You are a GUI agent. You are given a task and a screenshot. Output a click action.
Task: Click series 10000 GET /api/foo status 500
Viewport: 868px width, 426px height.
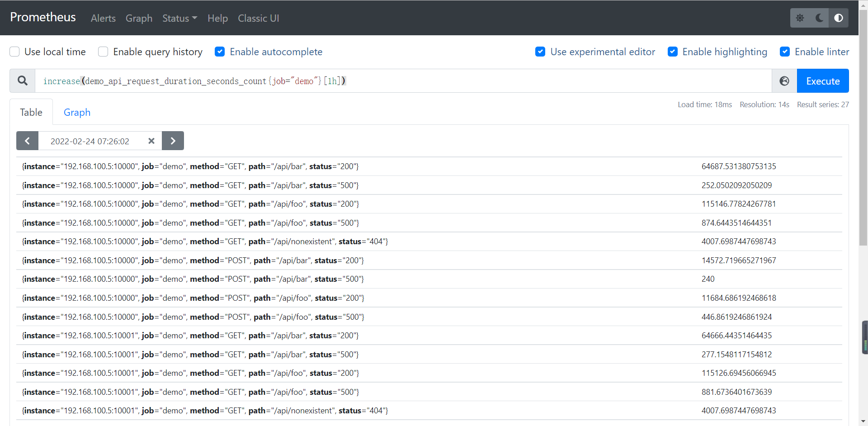pyautogui.click(x=190, y=223)
